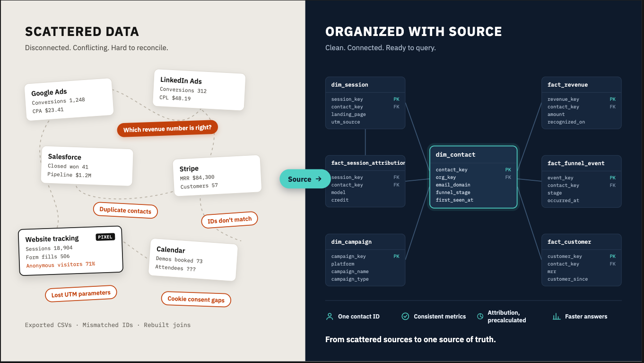Click the utm_source field in dim_session
Image resolution: width=644 pixels, height=363 pixels.
pos(346,122)
